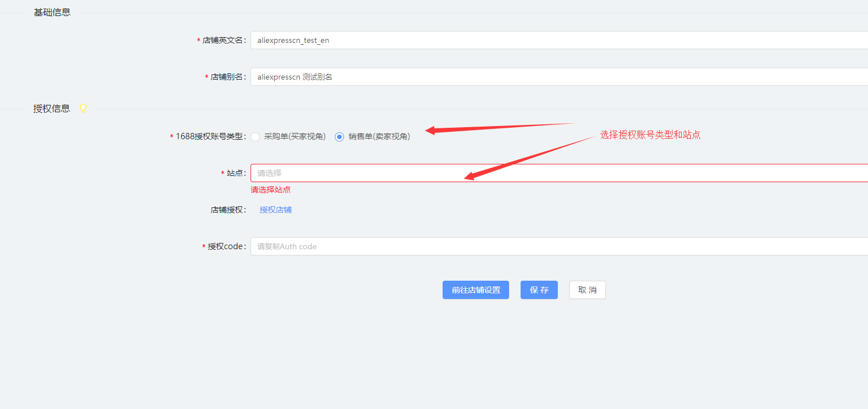Click the 取消 button
Viewport: 868px width, 409px height.
pos(587,290)
